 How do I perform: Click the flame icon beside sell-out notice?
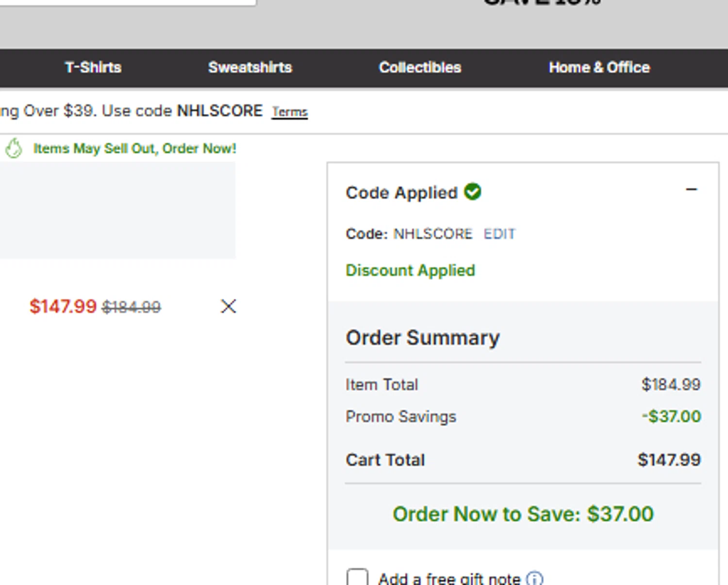(x=14, y=148)
